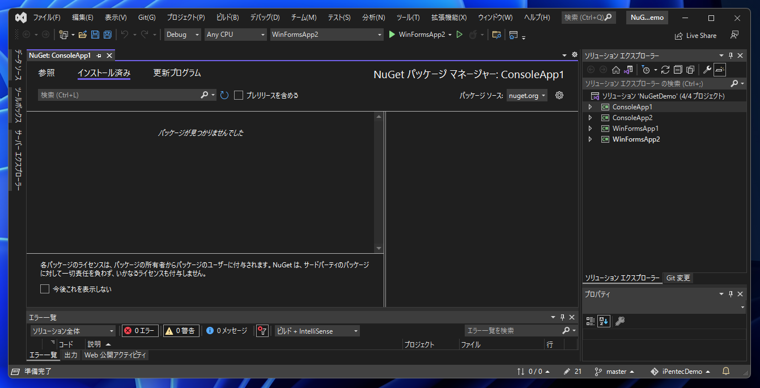Click sync icon in Solution Explorer toolbar
The width and height of the screenshot is (760, 388).
click(665, 70)
